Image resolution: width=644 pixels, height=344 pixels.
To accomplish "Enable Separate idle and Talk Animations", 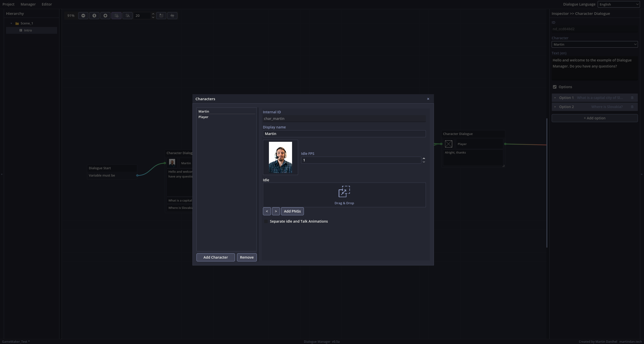I will pos(266,221).
